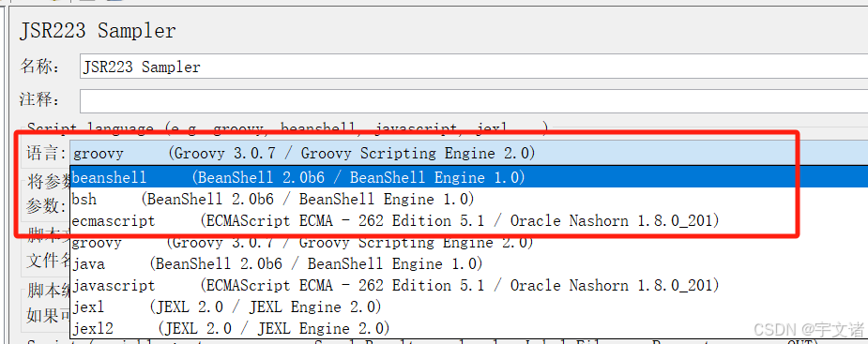868x344 pixels.
Task: Pick groovy in the open dropdown list
Action: coord(469,242)
